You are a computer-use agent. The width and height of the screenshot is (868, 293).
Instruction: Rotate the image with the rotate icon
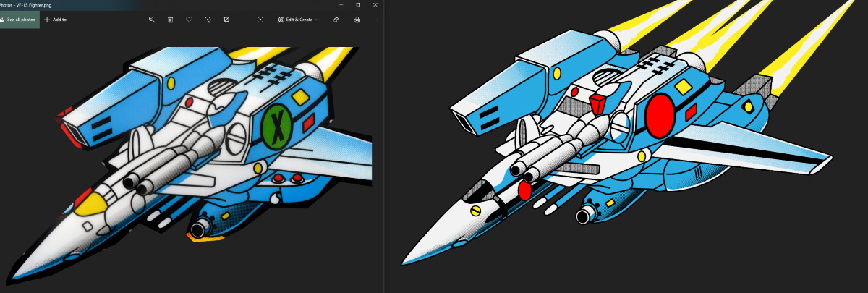(208, 20)
